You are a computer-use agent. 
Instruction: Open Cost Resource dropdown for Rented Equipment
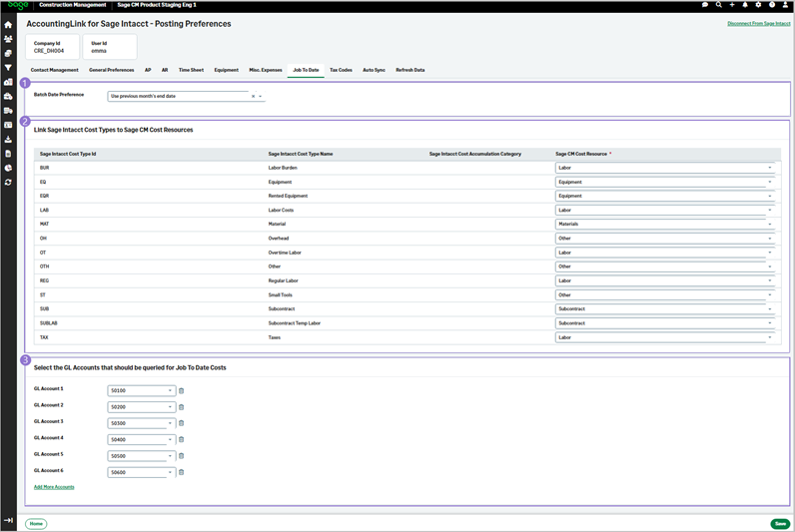pos(664,196)
